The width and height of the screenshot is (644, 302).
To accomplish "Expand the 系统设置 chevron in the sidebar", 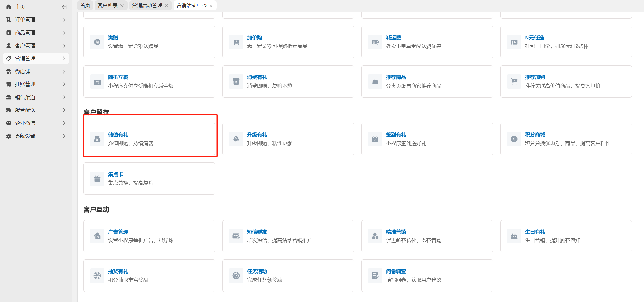I will 64,136.
